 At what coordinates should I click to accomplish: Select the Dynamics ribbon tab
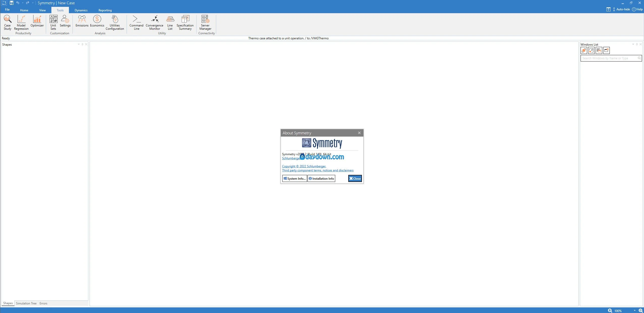81,10
